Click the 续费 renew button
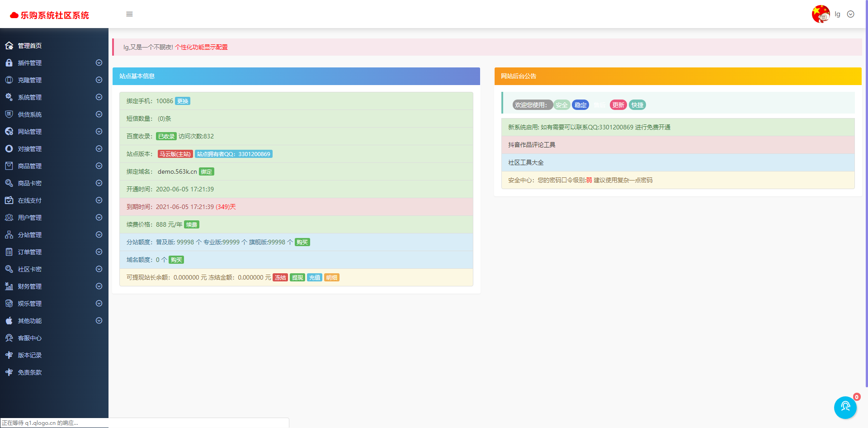The image size is (868, 428). (x=192, y=225)
